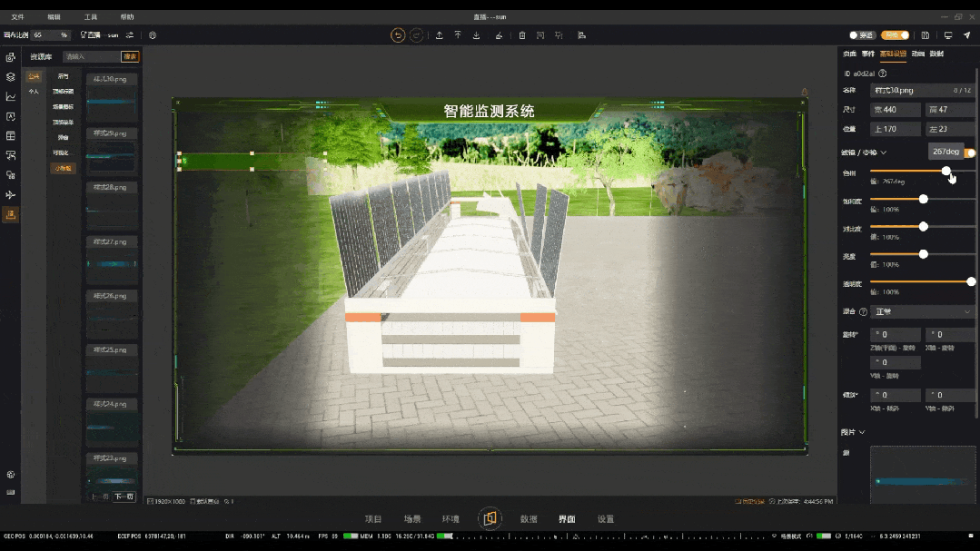Click the saturation slider handle
The height and width of the screenshot is (551, 980).
click(x=924, y=199)
